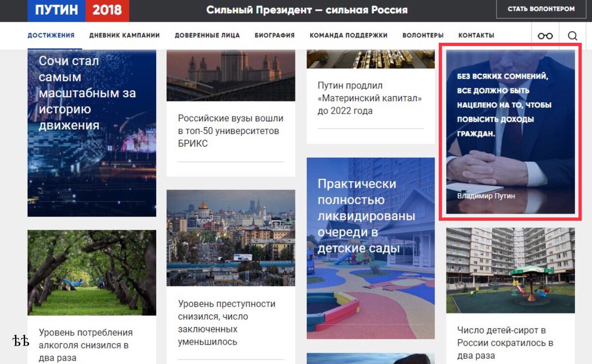592x364 pixels.
Task: Open the ДНЕВНИК КАМПАНИИ menu item
Action: click(124, 35)
